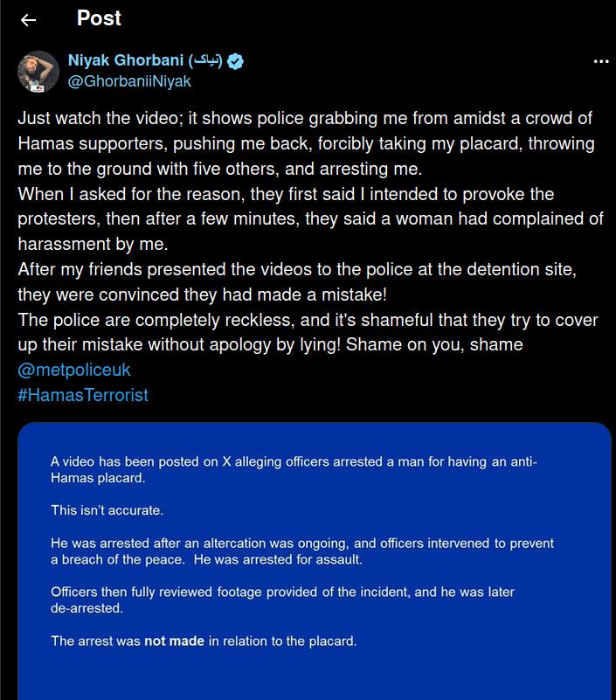This screenshot has height=700, width=616.
Task: Open the three-dot more options menu
Action: [601, 61]
